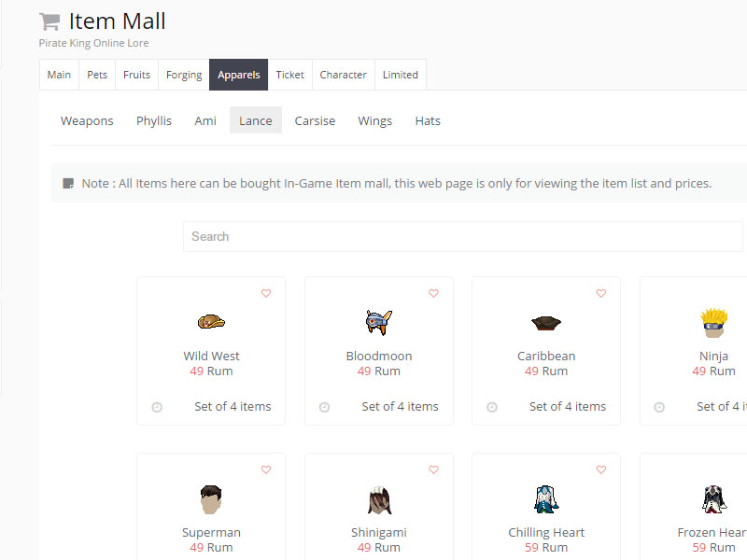Screen dimensions: 747x560
Task: Click the clock icon on Caribbean card
Action: [492, 407]
